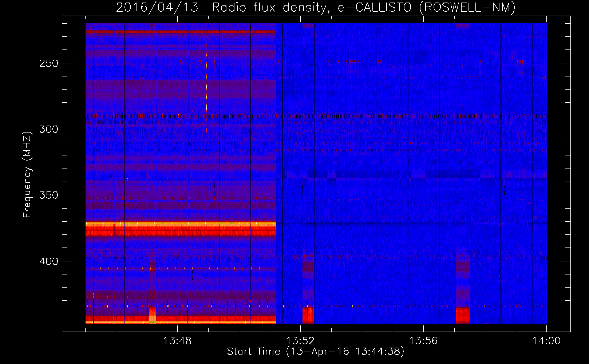Click the 350 frequency tick label
This screenshot has width=589, height=364.
pyautogui.click(x=49, y=195)
